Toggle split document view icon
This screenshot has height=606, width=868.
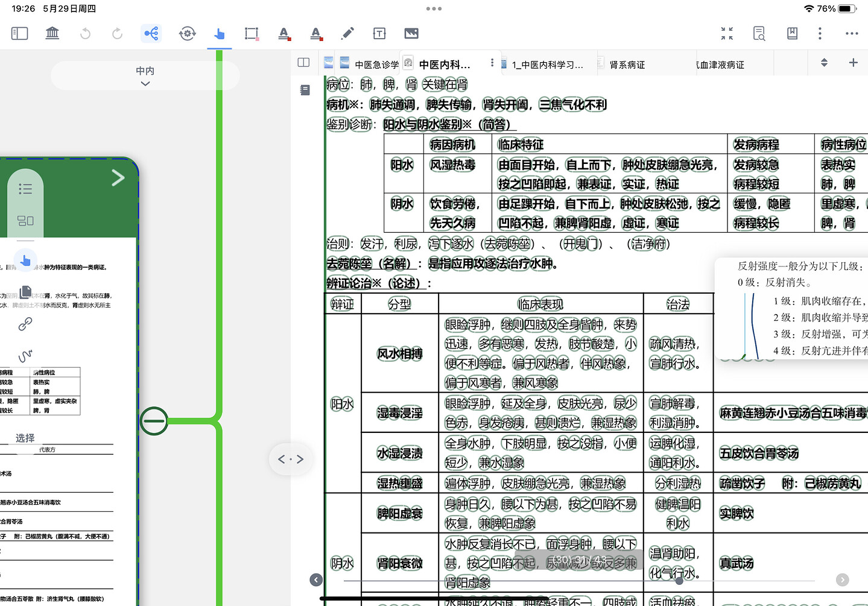[x=304, y=62]
